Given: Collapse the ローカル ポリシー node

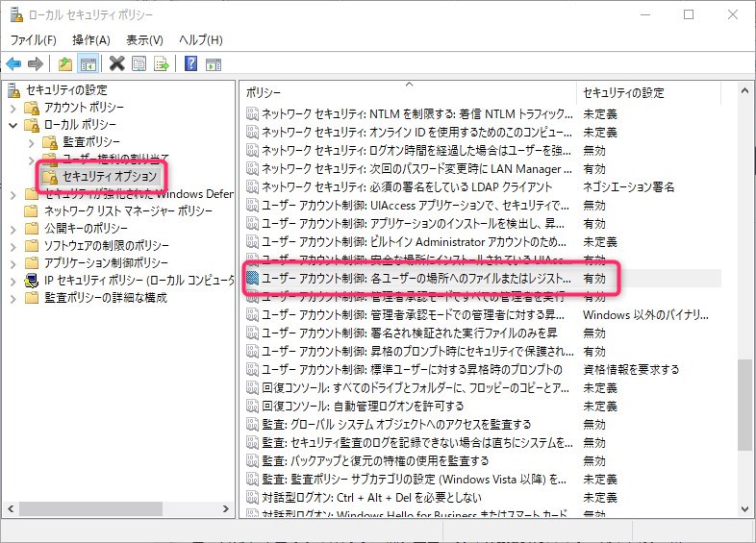Looking at the screenshot, I should (x=13, y=125).
